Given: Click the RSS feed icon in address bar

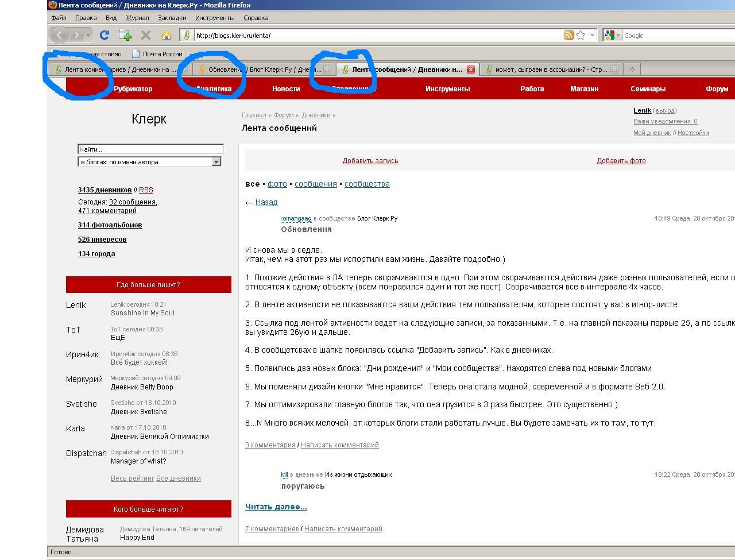Looking at the screenshot, I should [568, 35].
